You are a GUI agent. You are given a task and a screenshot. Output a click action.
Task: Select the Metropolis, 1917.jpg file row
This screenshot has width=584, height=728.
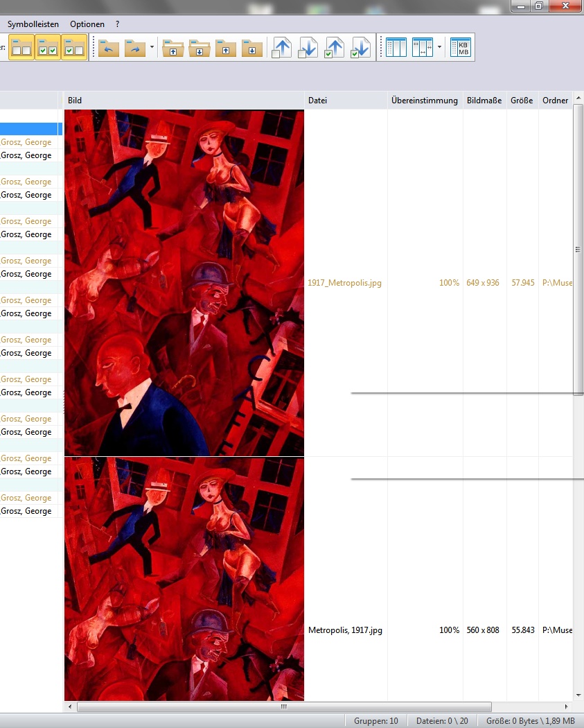pos(344,630)
